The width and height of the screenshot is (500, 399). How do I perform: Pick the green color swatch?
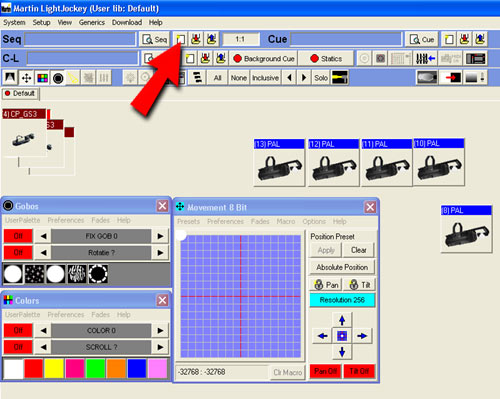(96, 369)
